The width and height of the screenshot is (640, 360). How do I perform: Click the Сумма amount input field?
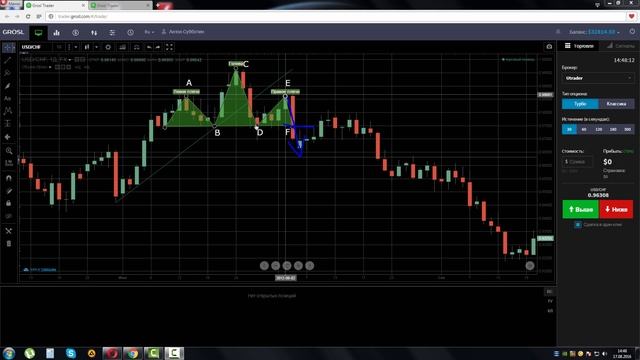577,162
